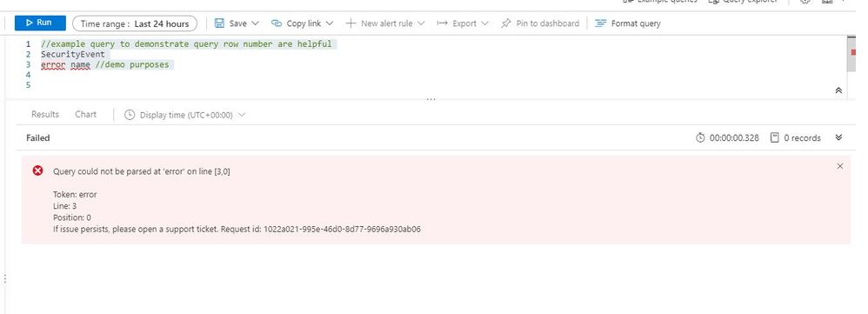Run the query
This screenshot has height=314, width=868.
point(40,23)
